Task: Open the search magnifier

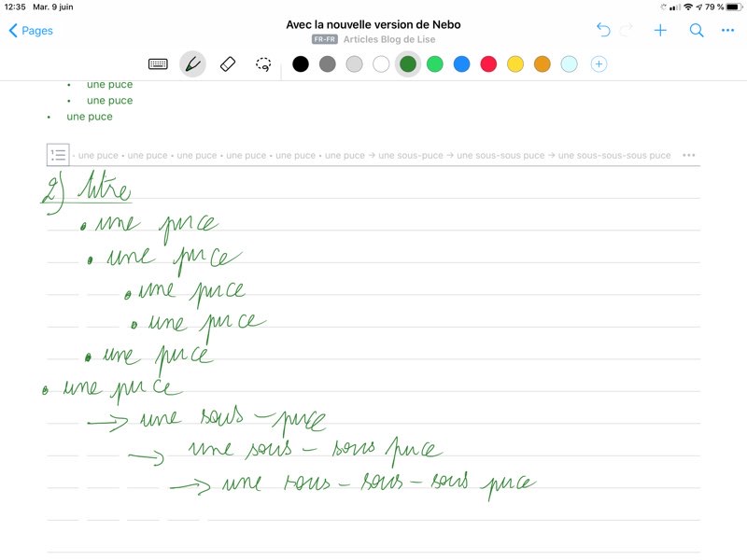Action: [x=696, y=31]
